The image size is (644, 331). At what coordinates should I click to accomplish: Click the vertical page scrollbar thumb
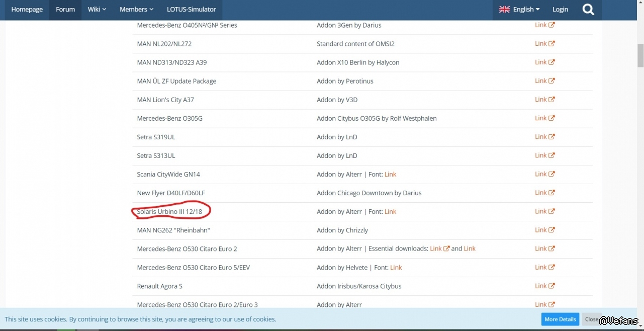640,55
